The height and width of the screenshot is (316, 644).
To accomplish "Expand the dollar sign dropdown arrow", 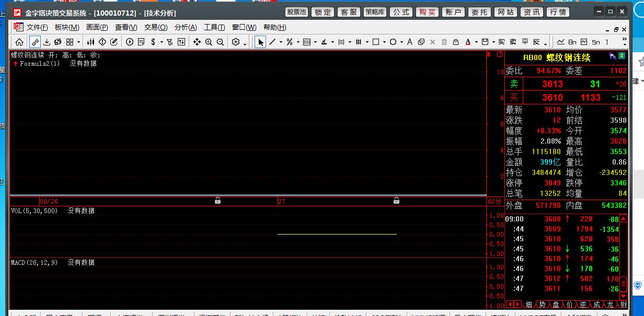I will pos(162,42).
